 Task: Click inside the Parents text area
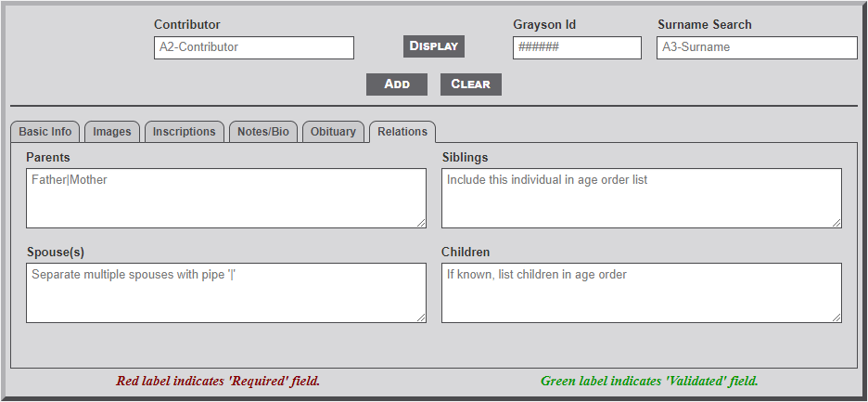tap(225, 198)
